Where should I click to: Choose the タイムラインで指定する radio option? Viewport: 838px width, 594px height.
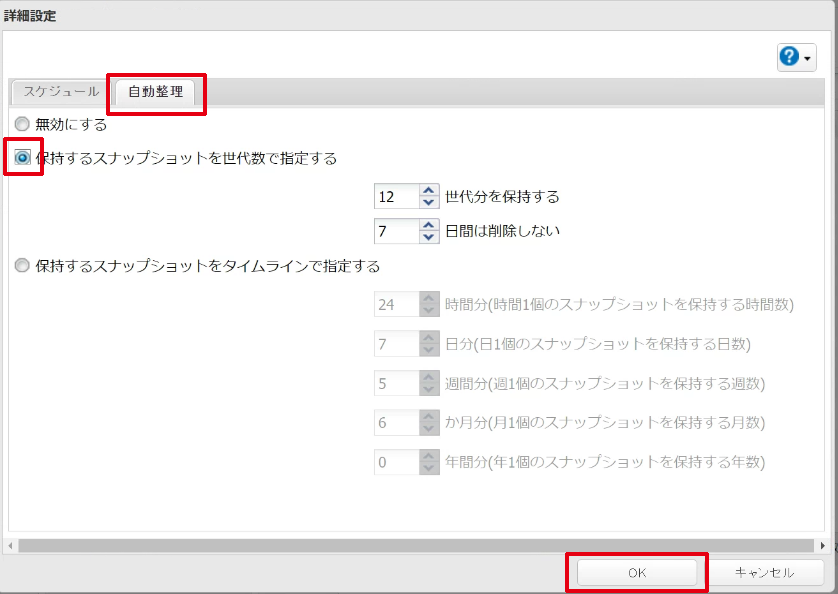click(22, 266)
